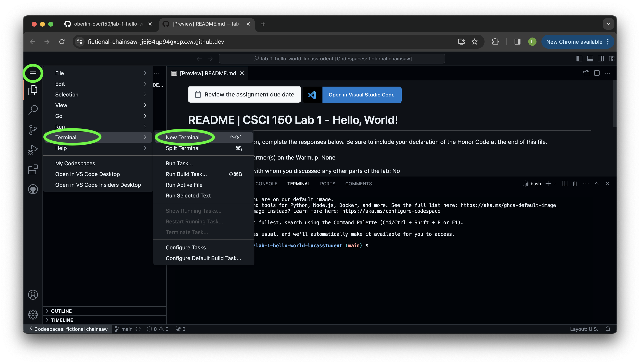
Task: Open the GitHub view in activity bar
Action: click(x=33, y=189)
